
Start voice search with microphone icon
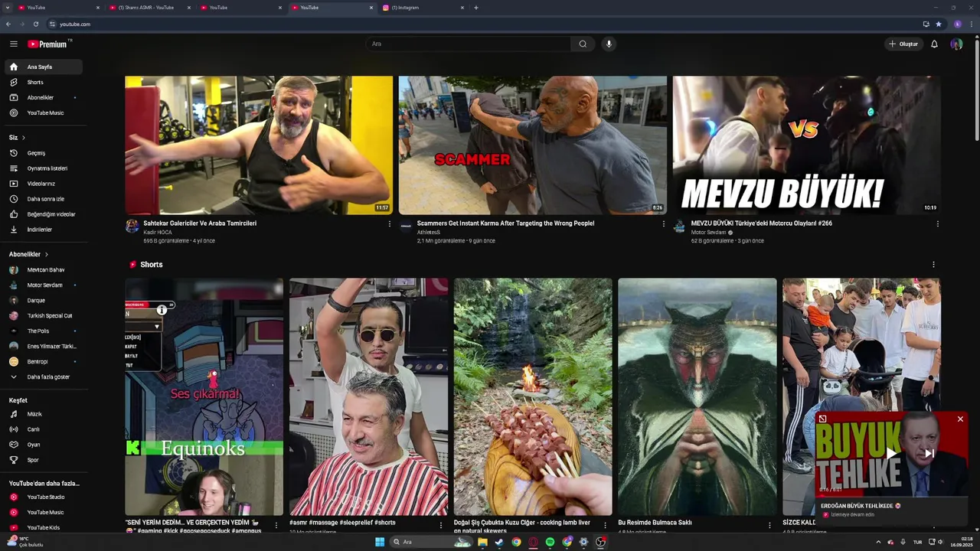click(x=609, y=44)
